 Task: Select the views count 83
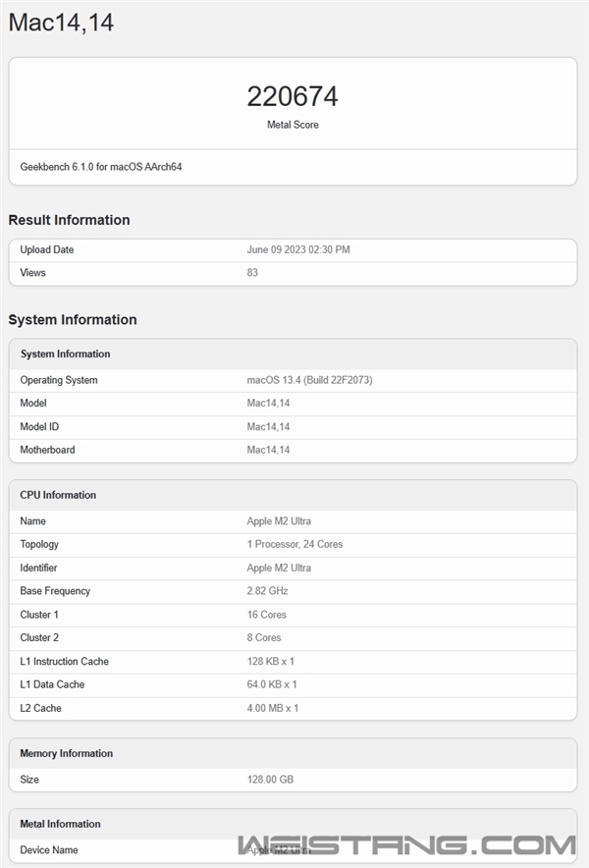click(252, 272)
